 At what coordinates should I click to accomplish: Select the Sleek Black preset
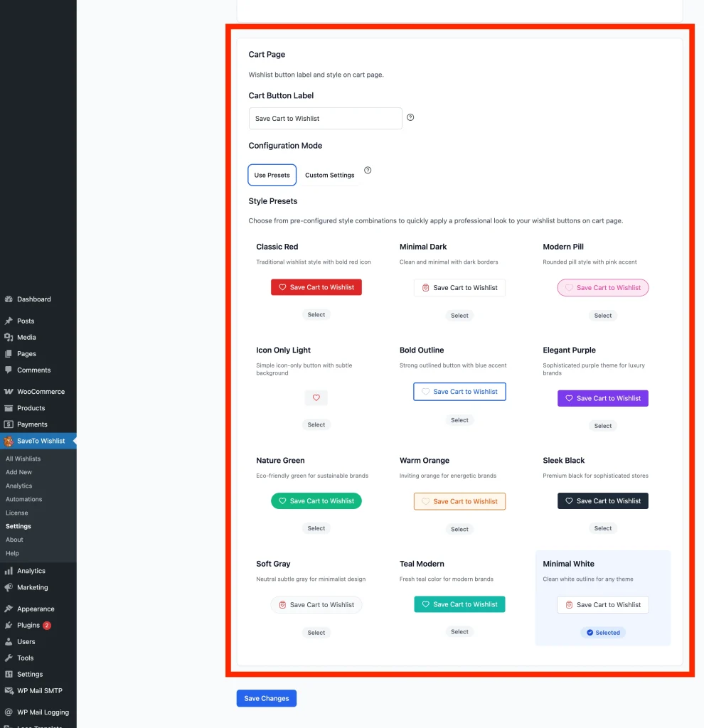pos(603,528)
